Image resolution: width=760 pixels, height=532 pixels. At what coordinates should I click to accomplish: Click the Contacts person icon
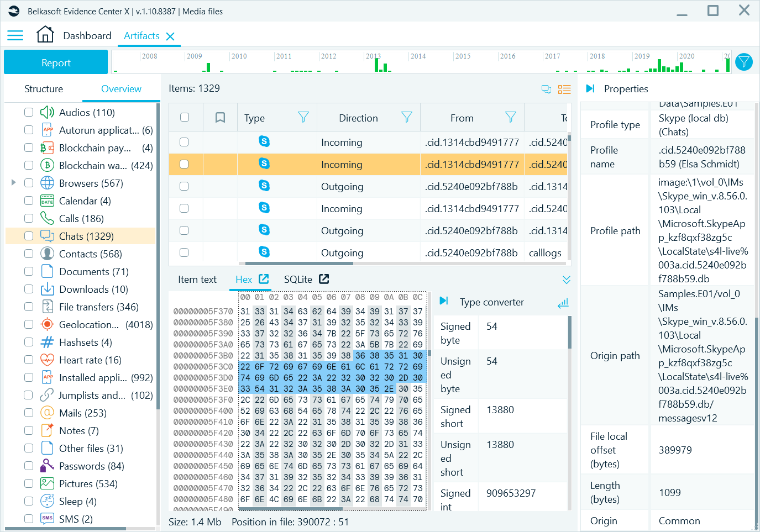(x=48, y=254)
